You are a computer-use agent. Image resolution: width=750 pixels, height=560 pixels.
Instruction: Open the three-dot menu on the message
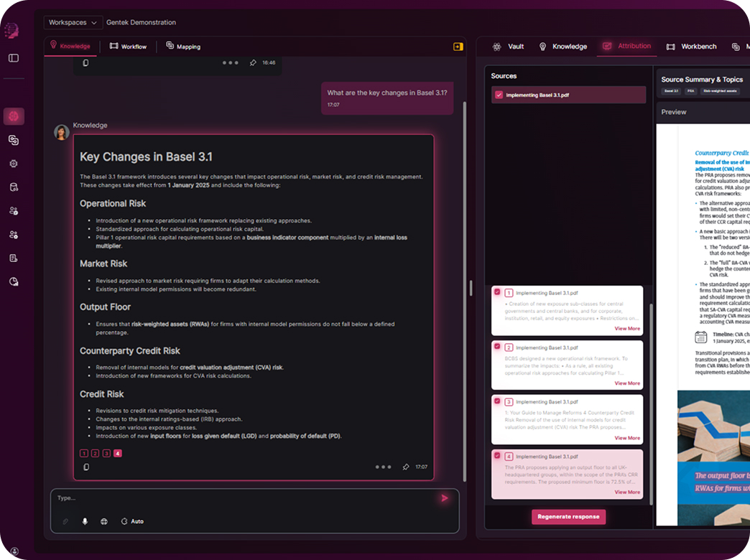(383, 466)
